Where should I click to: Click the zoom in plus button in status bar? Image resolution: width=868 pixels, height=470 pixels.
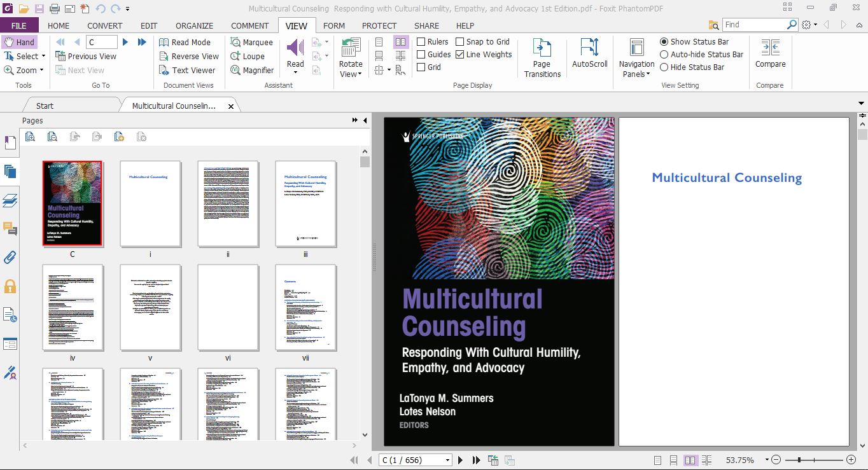pos(851,460)
